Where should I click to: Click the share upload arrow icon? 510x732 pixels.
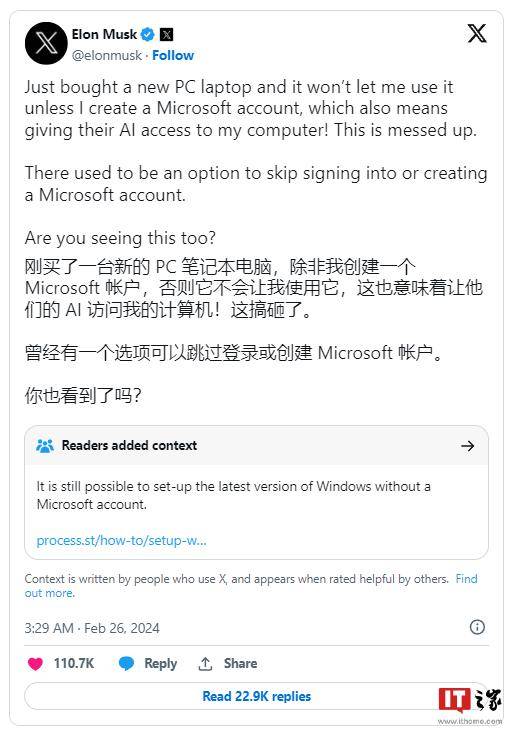pos(205,663)
